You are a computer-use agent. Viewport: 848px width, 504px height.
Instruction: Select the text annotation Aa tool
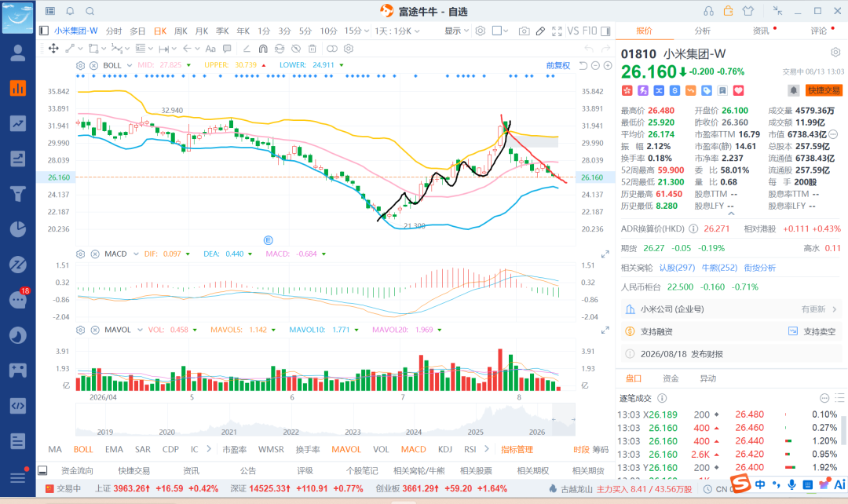coord(210,49)
